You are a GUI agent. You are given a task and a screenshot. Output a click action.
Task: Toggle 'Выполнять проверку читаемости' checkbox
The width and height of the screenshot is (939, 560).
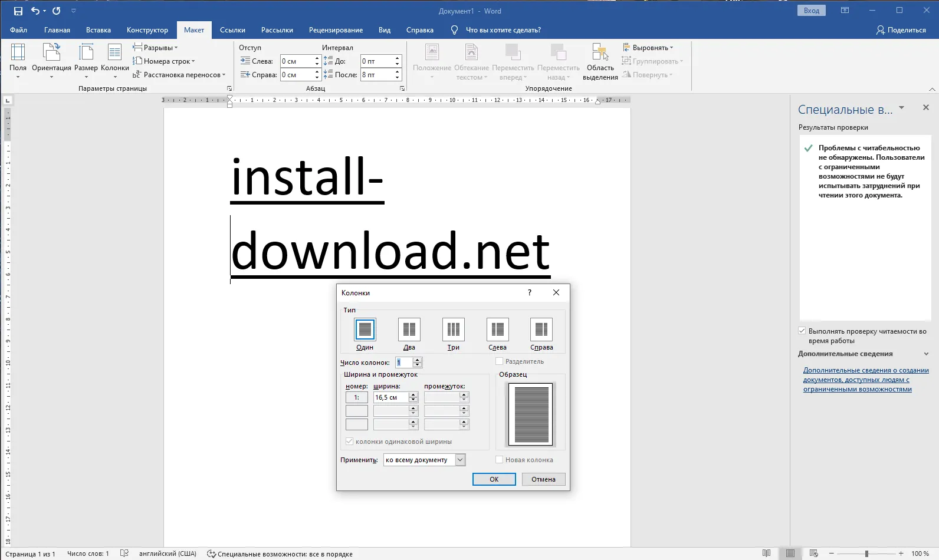pyautogui.click(x=802, y=331)
